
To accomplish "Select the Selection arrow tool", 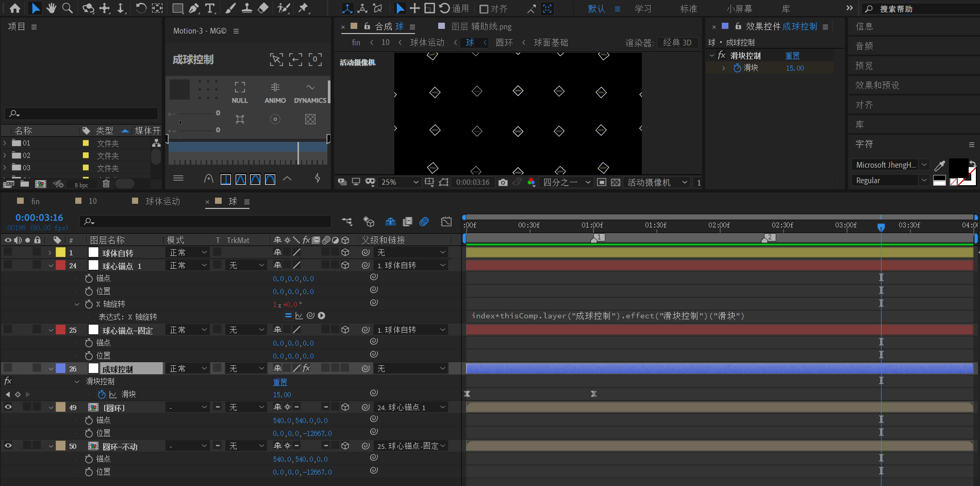I will 35,8.
